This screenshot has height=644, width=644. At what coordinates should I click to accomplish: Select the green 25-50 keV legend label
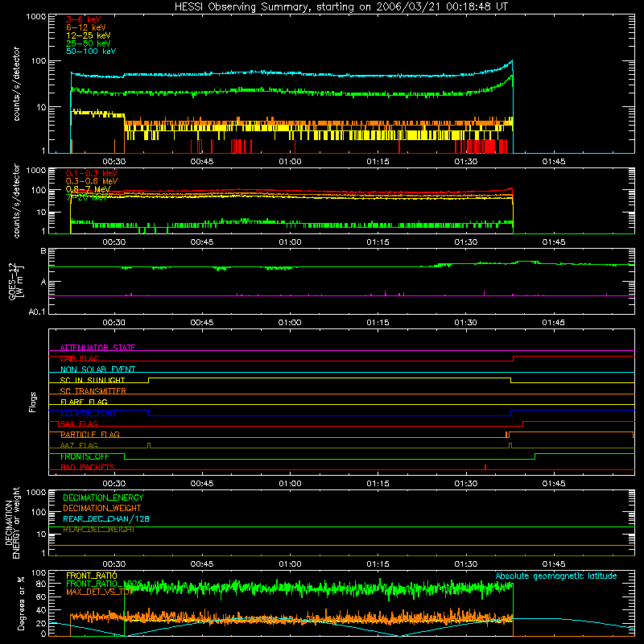[88, 43]
